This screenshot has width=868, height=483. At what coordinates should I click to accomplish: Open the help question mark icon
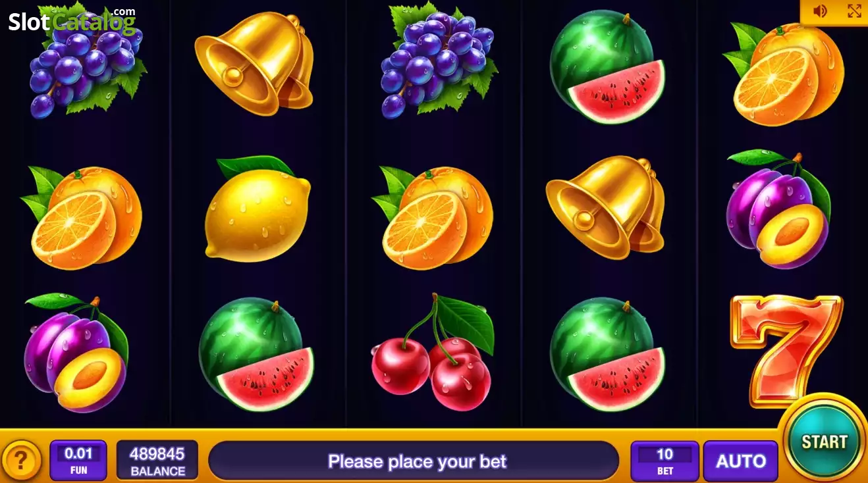[x=21, y=461]
